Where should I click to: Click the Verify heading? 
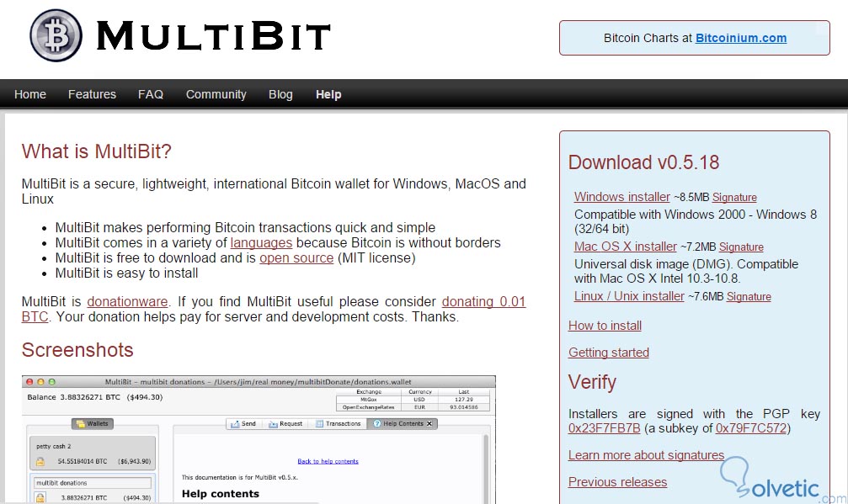click(x=592, y=383)
